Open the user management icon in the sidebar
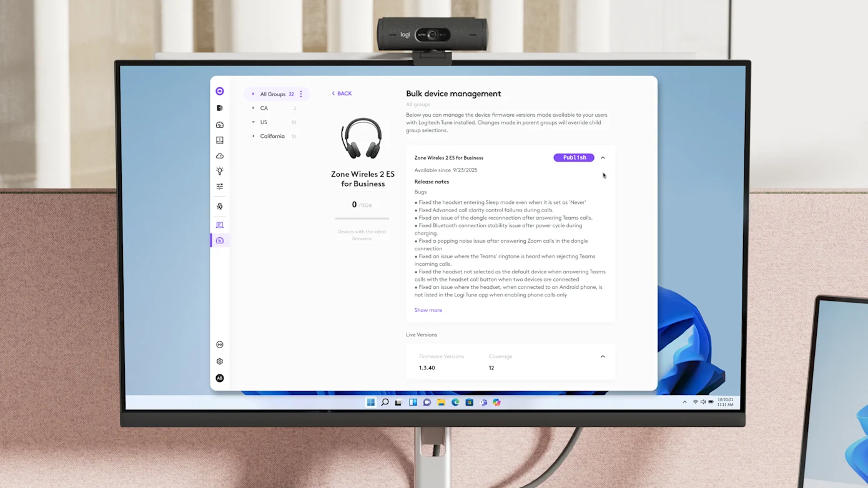 pyautogui.click(x=219, y=206)
